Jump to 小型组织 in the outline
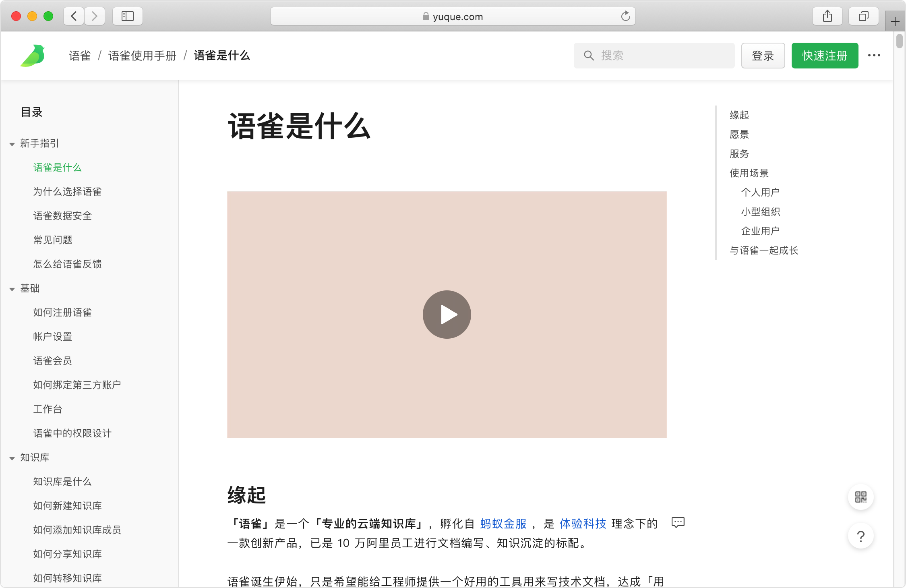 point(760,212)
